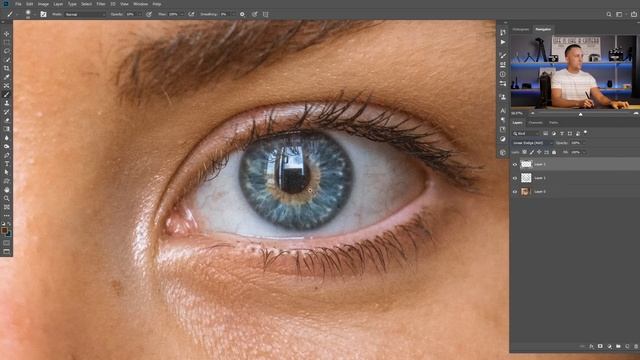Open symmetry paint options butterfly icon
Viewport: 640px width, 360px height.
click(265, 14)
